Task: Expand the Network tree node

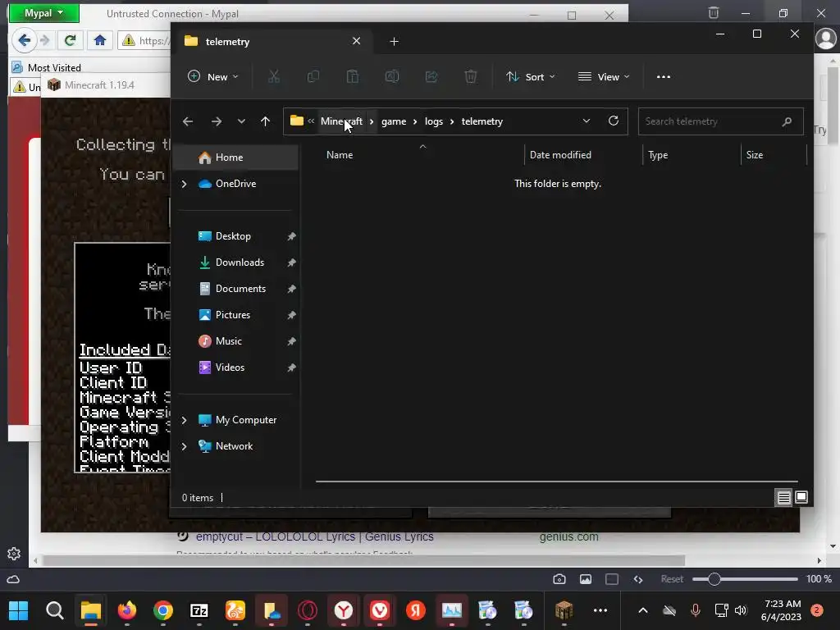Action: click(x=184, y=446)
